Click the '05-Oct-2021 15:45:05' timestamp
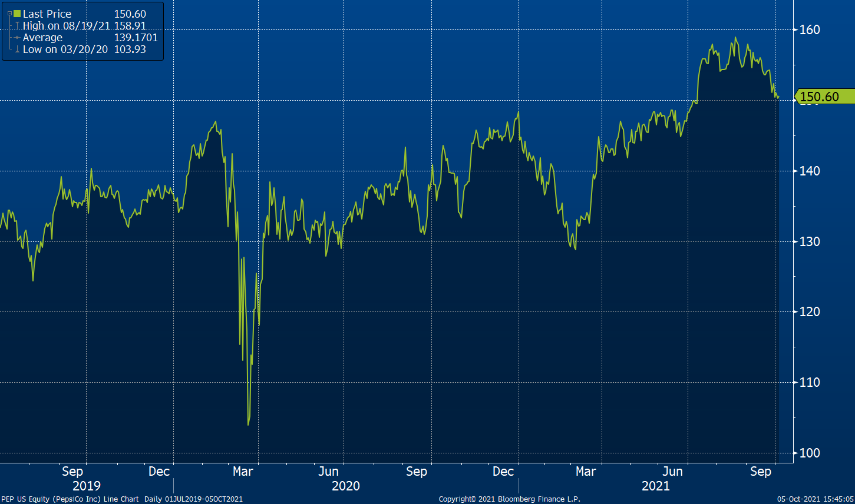The image size is (855, 504). tap(816, 499)
